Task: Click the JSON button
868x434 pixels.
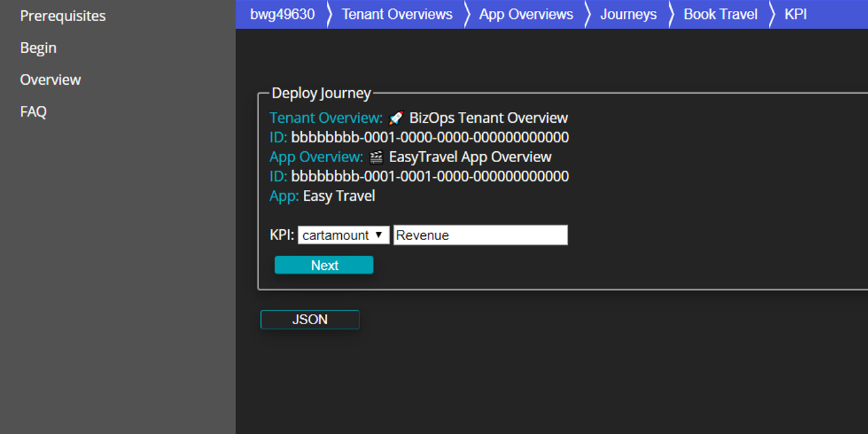Action: point(310,319)
